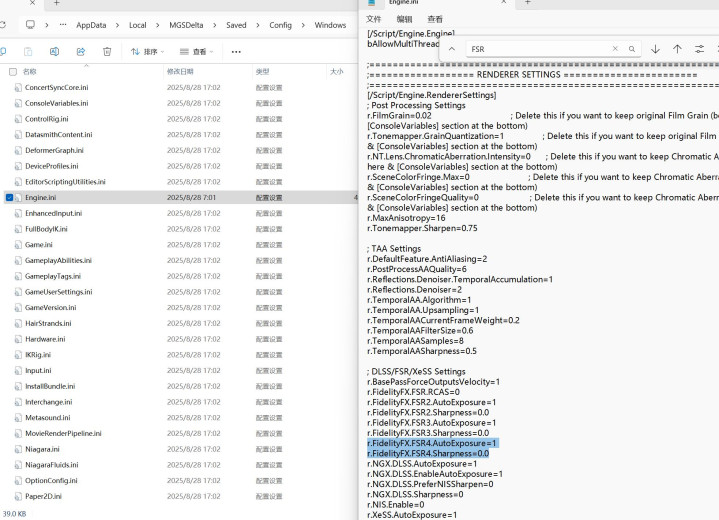Open the more options ellipsis in toolbar
Image resolution: width=719 pixels, height=520 pixels.
236,51
